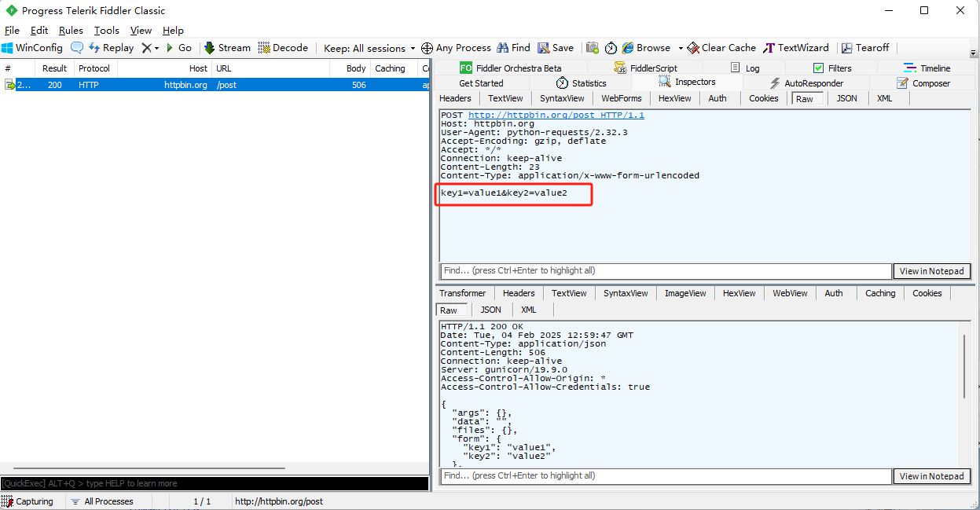Open TextWizard tool

pyautogui.click(x=796, y=48)
